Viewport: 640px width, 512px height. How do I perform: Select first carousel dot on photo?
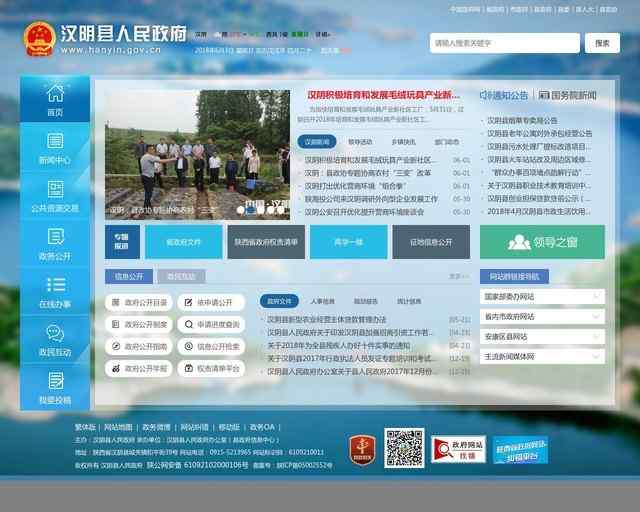241,210
